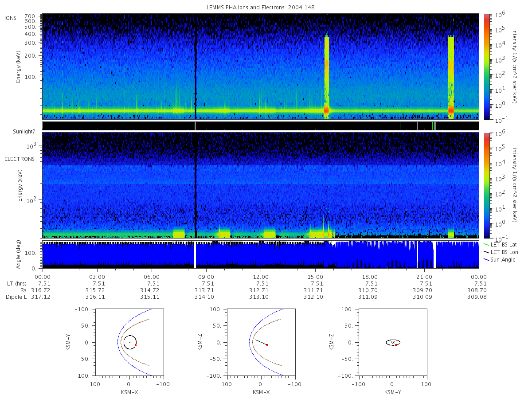
Task: Click the 'Angle (deg)' axis label
Action: [19, 254]
